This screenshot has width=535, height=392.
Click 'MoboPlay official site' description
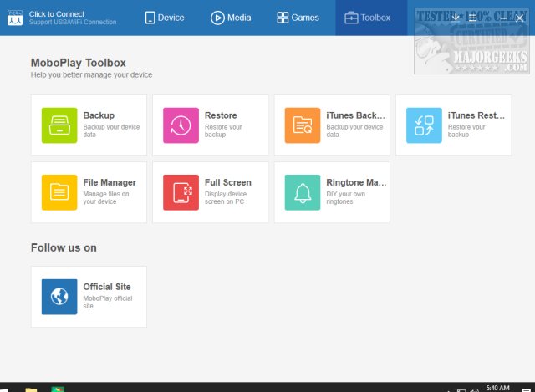pyautogui.click(x=108, y=302)
